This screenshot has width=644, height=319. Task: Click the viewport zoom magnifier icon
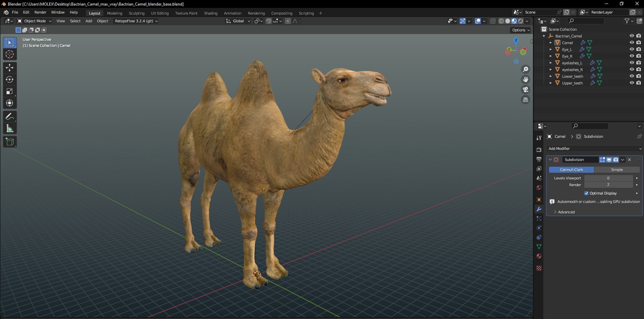coord(525,69)
